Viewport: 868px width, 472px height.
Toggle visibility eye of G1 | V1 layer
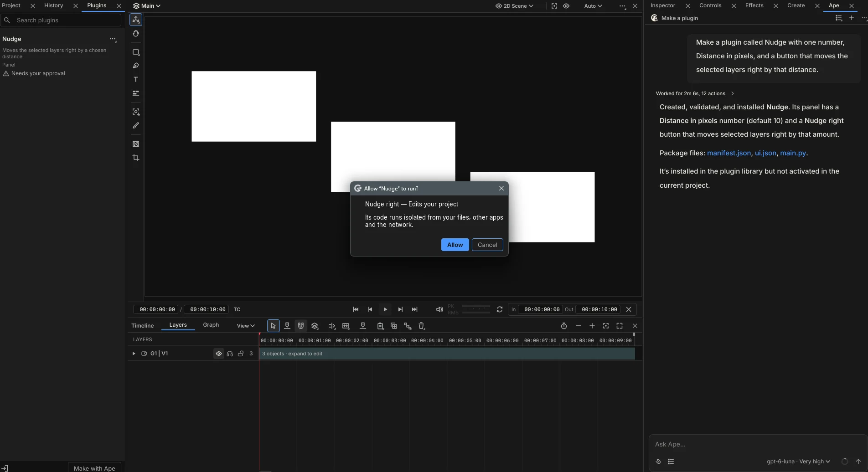click(x=219, y=354)
